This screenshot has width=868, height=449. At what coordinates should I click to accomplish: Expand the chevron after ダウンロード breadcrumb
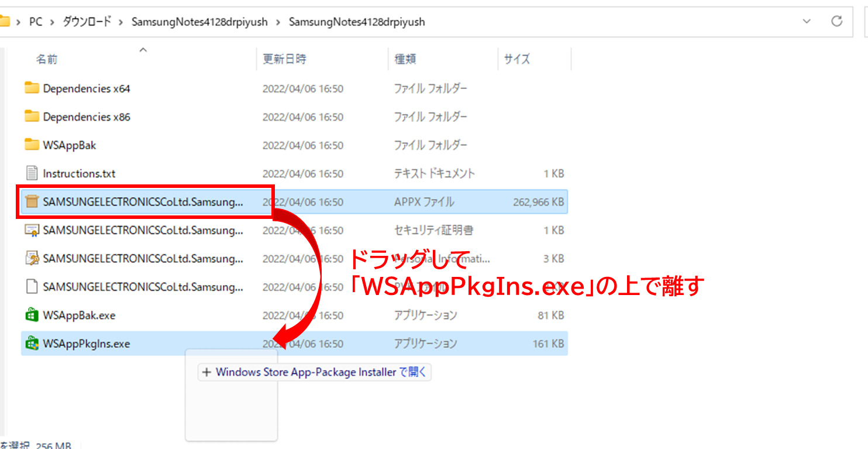point(121,22)
